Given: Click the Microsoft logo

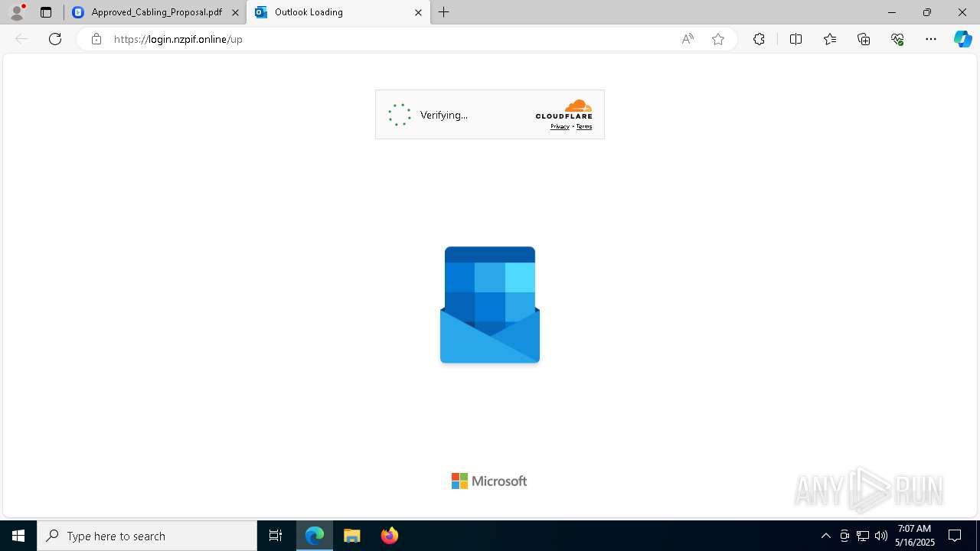Looking at the screenshot, I should coord(489,481).
